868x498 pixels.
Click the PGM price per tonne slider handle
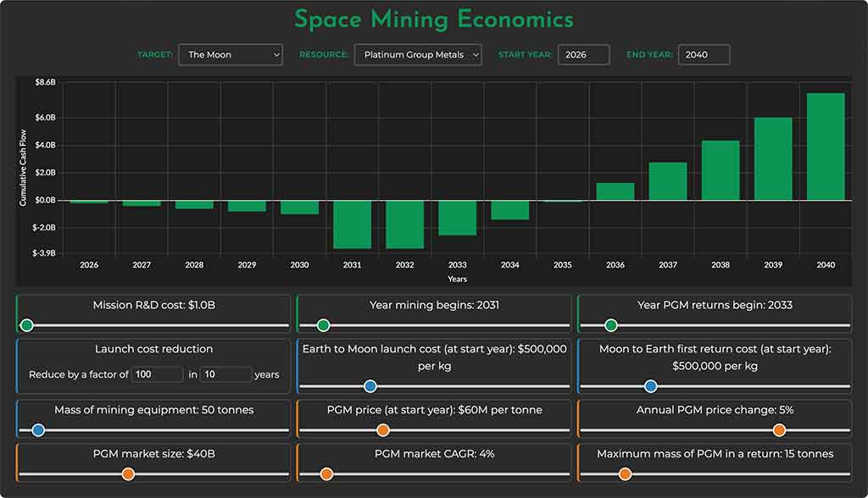point(384,429)
